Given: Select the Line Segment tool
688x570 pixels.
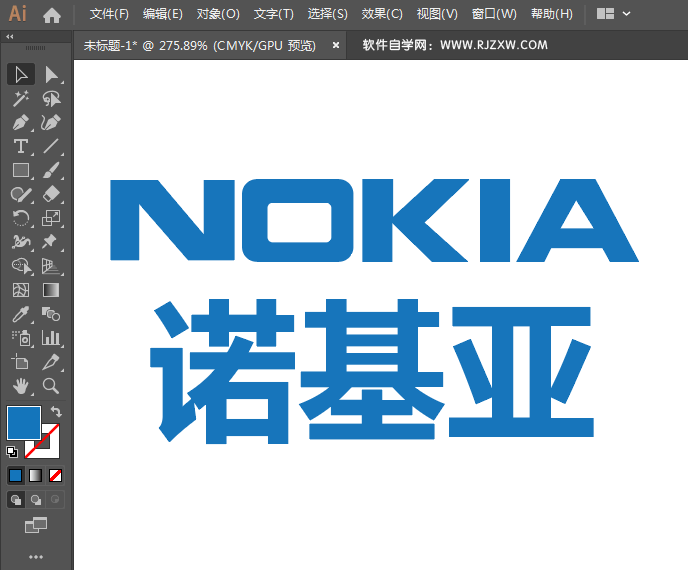Looking at the screenshot, I should click(x=51, y=146).
